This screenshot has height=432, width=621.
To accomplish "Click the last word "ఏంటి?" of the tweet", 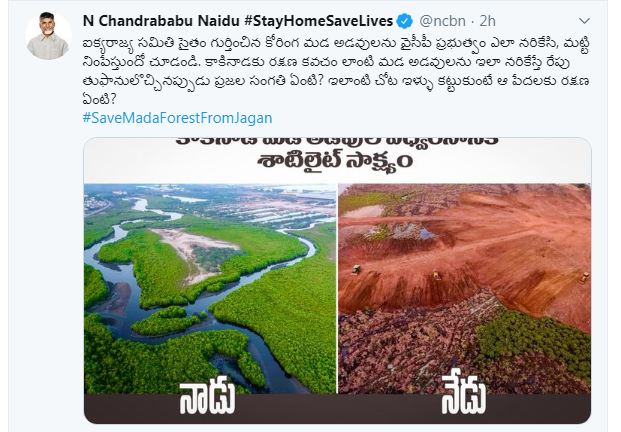I will point(99,99).
